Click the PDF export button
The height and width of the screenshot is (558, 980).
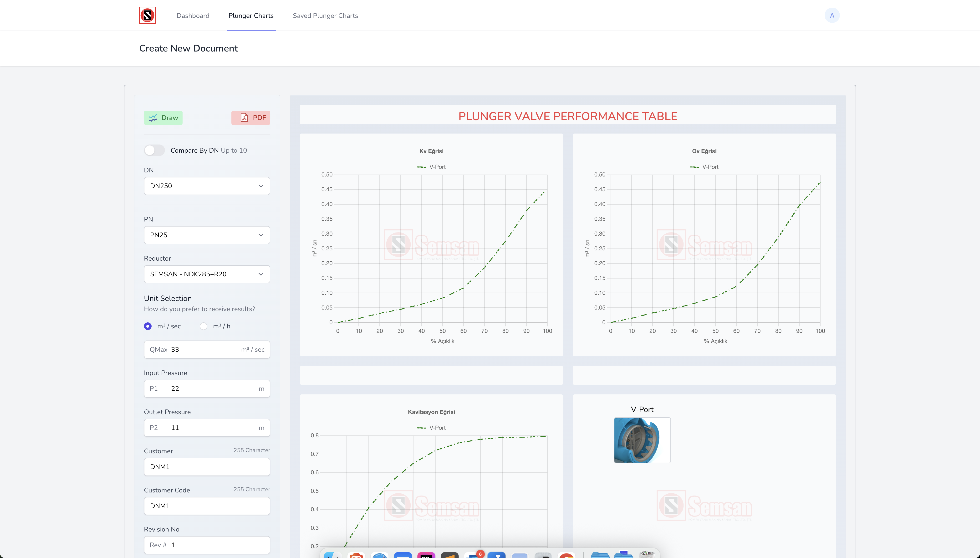[251, 118]
